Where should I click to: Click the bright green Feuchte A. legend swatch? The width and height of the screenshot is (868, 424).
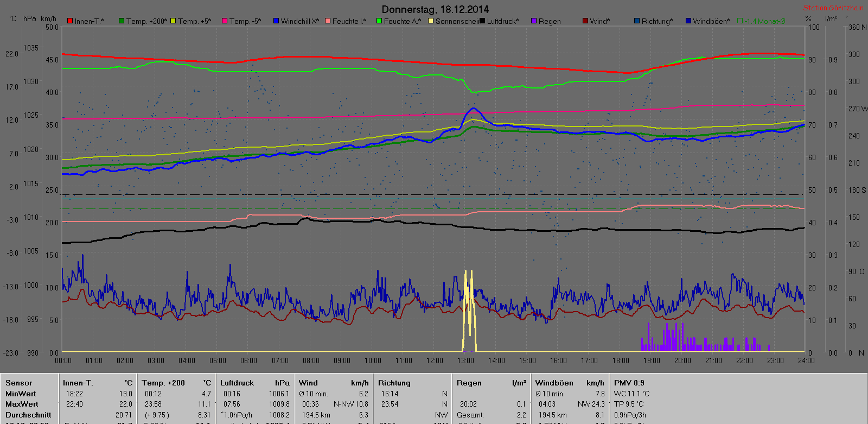pos(379,21)
